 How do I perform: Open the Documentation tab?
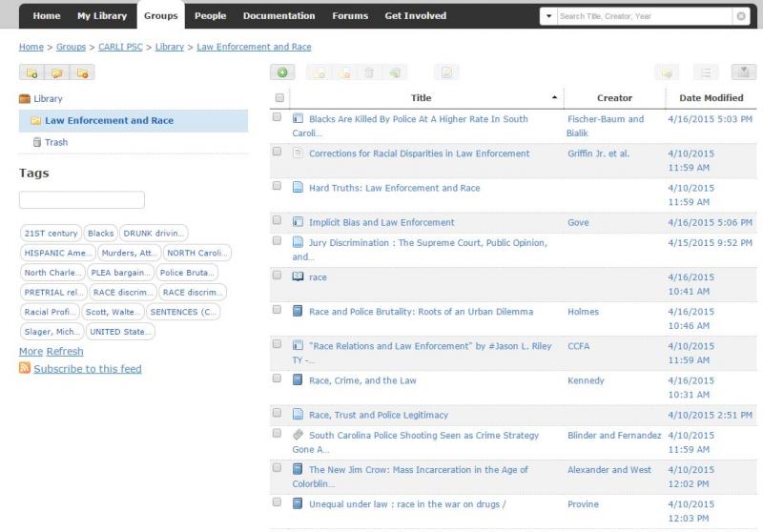278,15
